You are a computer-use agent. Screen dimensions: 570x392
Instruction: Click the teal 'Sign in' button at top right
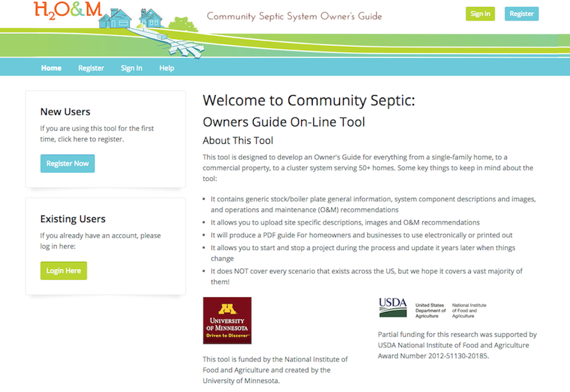coord(480,13)
